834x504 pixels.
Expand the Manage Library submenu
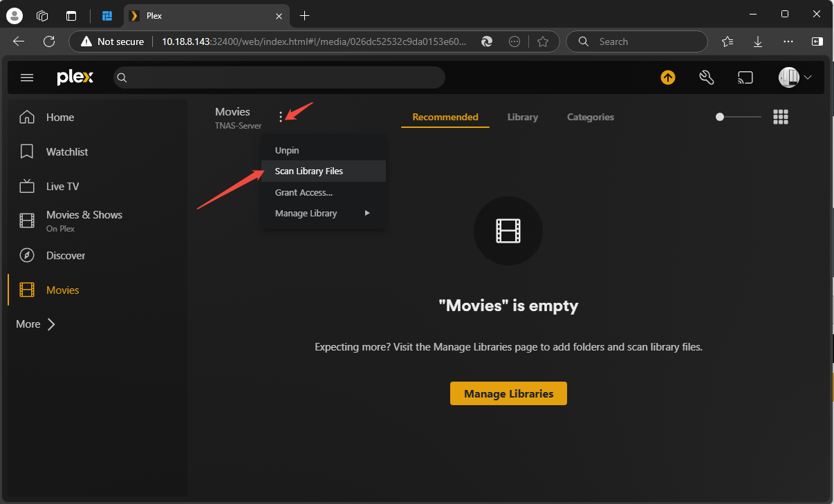324,213
